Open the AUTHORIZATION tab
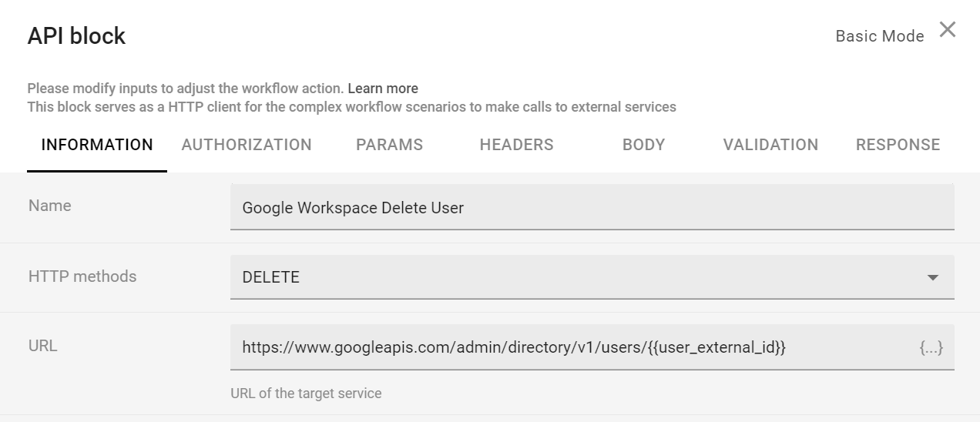 coord(247,145)
